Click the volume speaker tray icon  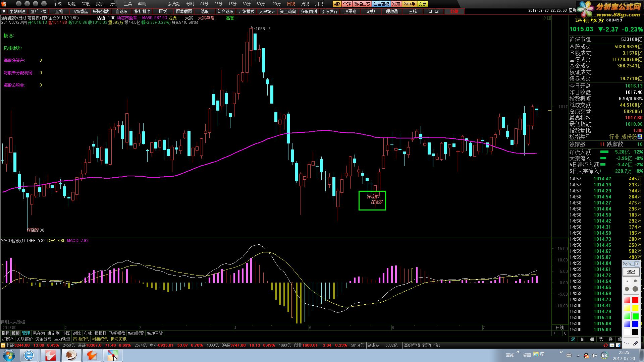(594, 356)
